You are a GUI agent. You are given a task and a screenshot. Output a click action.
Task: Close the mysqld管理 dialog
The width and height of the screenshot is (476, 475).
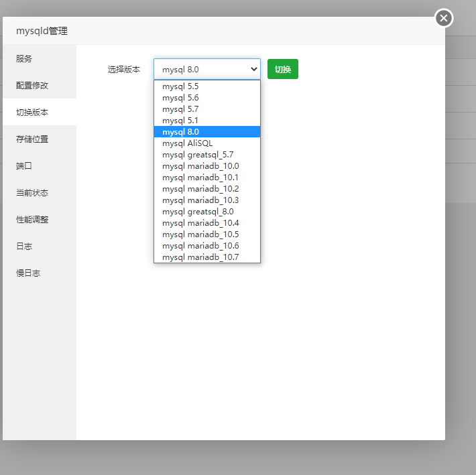444,18
